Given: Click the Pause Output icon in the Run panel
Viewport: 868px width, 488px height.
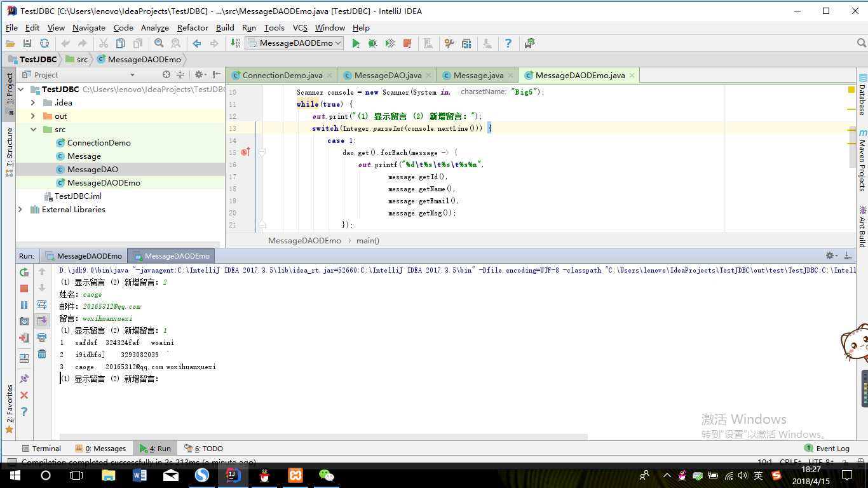Looking at the screenshot, I should 24,305.
